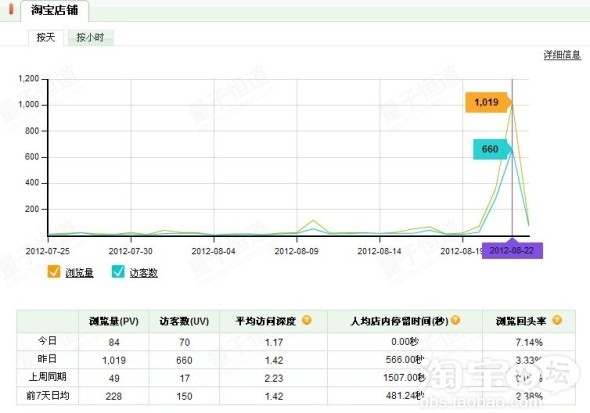590x413 pixels.
Task: Click the 前7天日均 PV value 228
Action: pyautogui.click(x=114, y=396)
